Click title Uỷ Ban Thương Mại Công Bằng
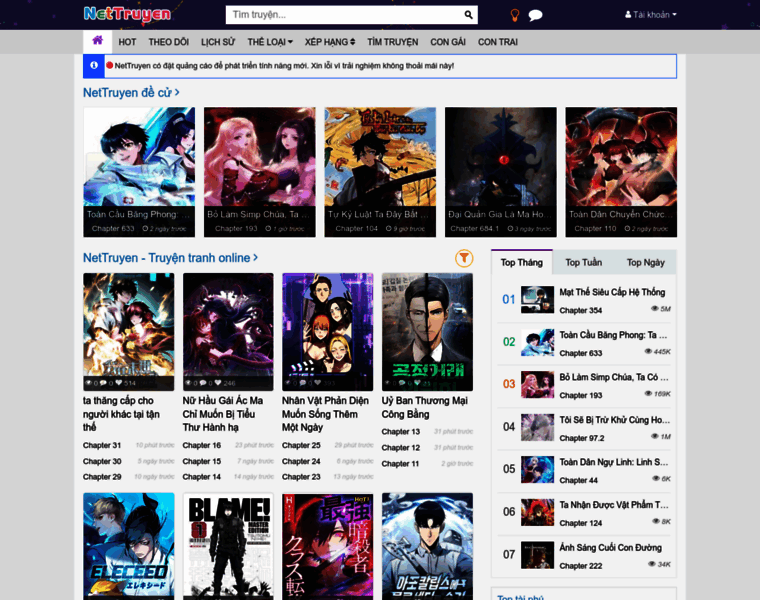Viewport: 760px width, 600px height. click(425, 407)
